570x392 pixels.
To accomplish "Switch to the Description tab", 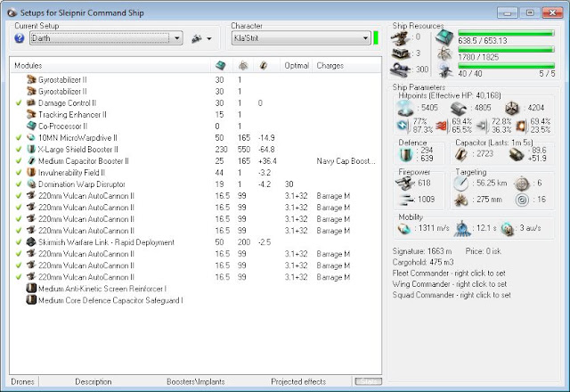I will click(x=94, y=382).
